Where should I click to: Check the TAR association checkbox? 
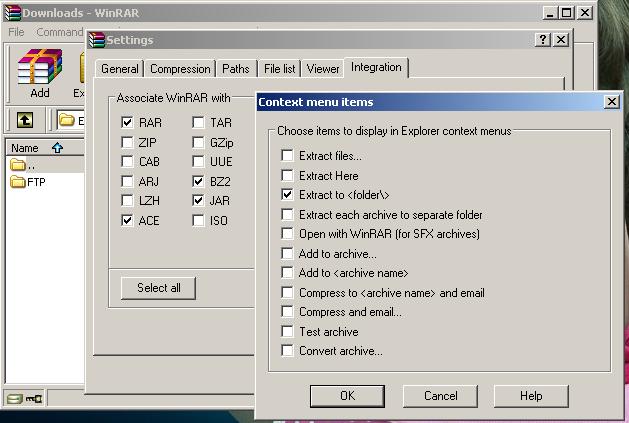[198, 122]
